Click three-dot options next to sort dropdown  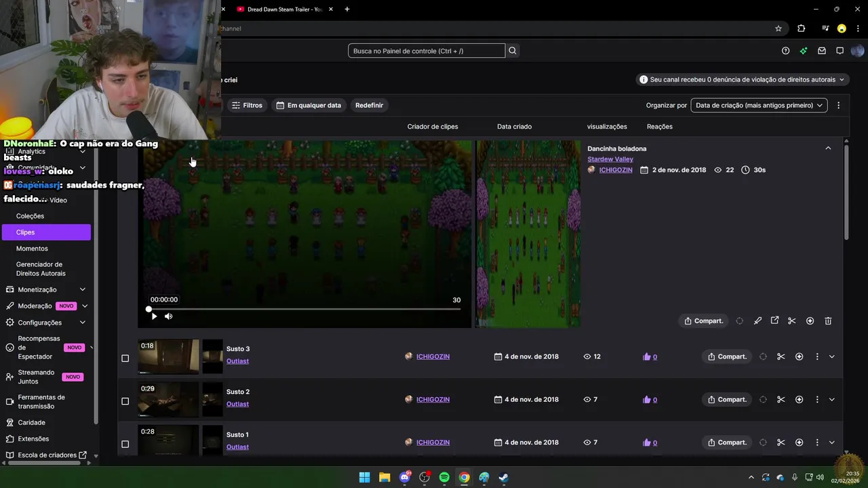(838, 105)
